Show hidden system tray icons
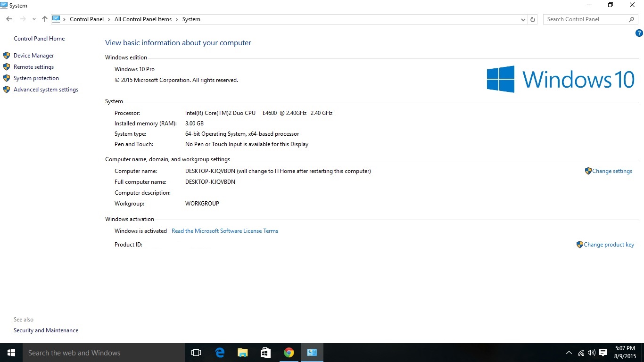 point(569,353)
